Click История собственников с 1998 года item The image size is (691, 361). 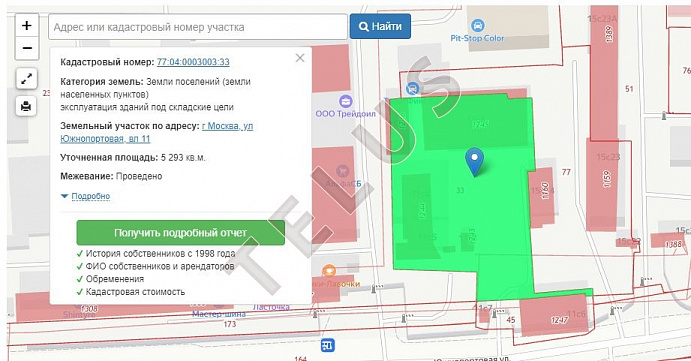coord(160,253)
